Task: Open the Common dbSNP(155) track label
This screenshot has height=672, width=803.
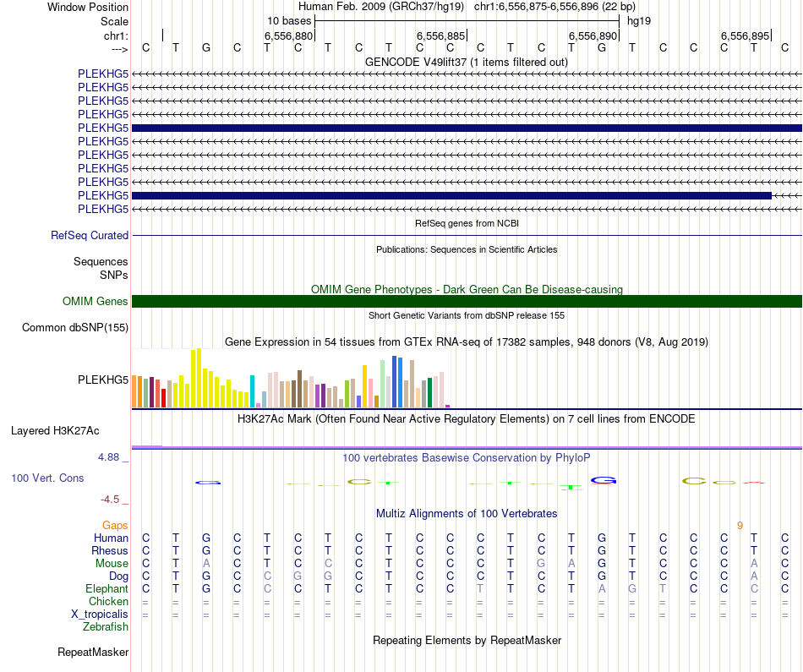Action: click(75, 328)
